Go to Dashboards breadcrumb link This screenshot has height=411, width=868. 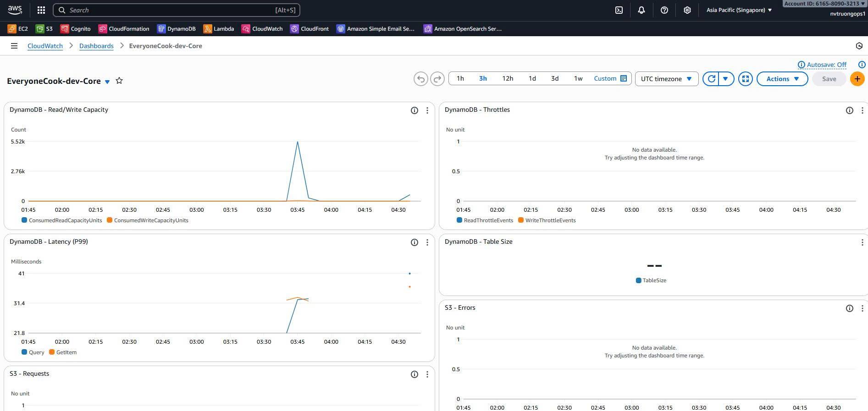tap(96, 46)
